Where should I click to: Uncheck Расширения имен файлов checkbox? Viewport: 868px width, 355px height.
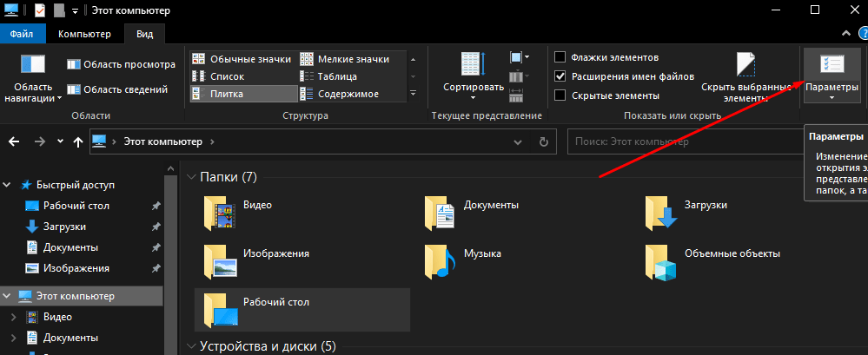(x=560, y=76)
